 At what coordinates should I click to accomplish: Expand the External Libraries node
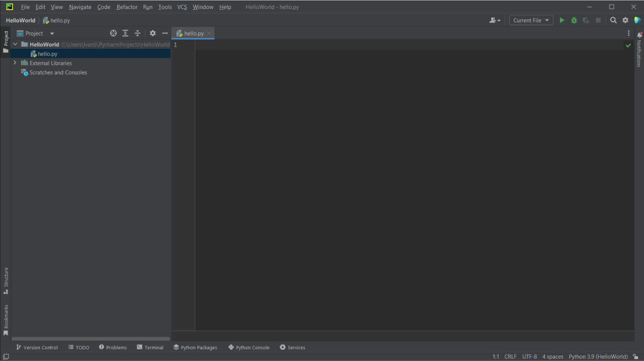pyautogui.click(x=15, y=63)
